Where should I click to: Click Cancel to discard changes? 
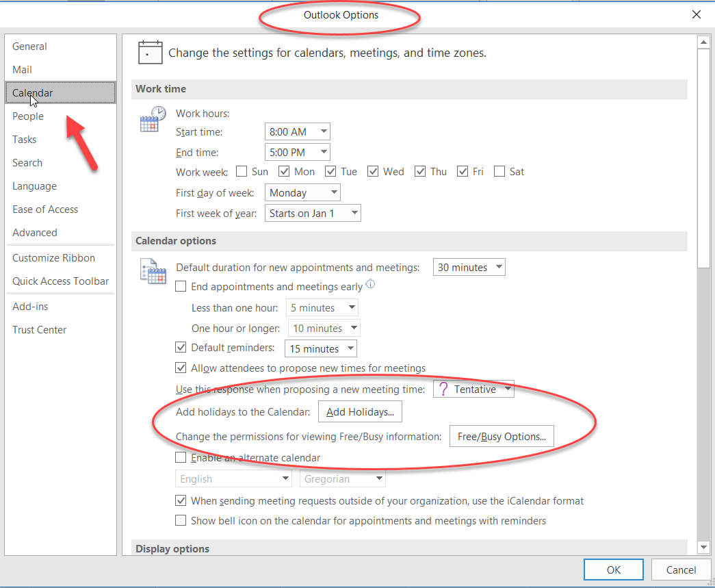tap(681, 570)
